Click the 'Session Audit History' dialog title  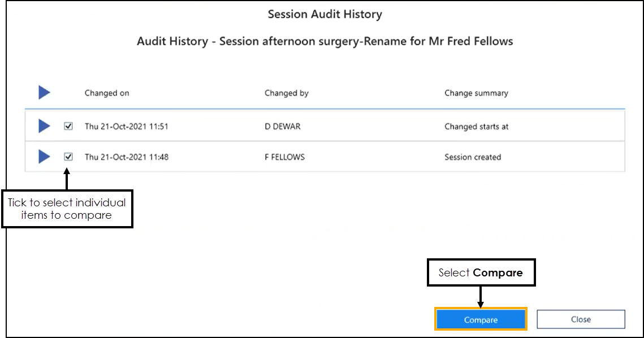point(325,15)
